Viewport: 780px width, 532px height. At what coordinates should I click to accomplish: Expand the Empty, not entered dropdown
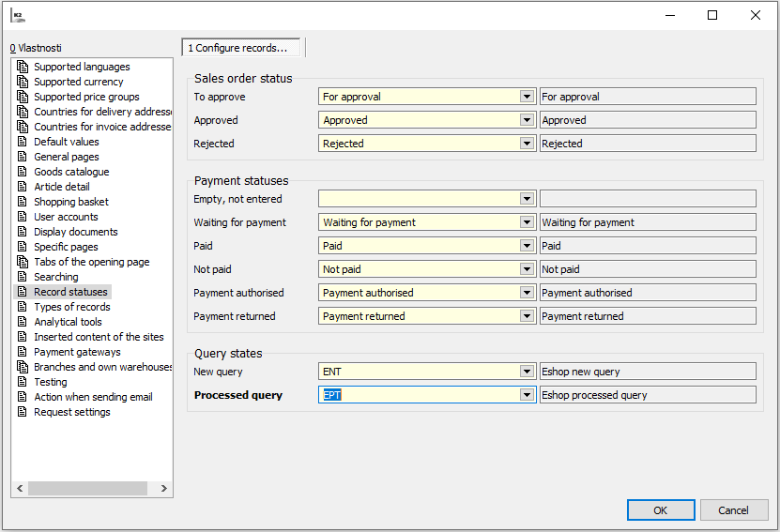(x=528, y=199)
